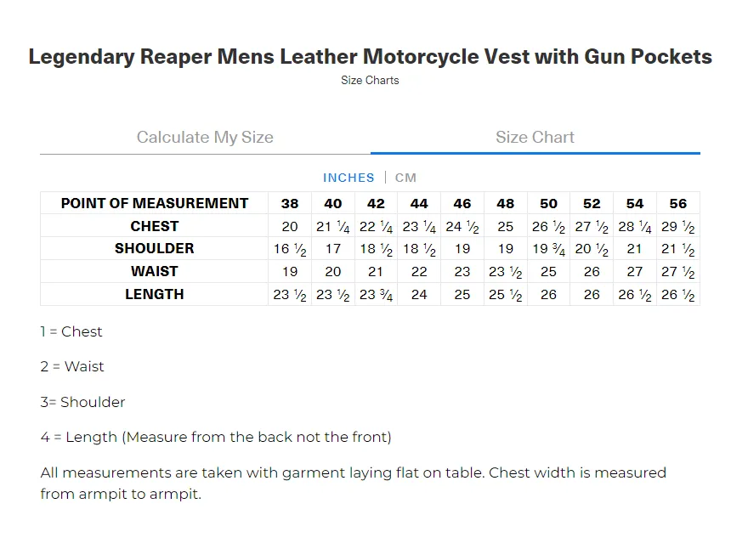
Task: Switch to the Calculate My Size tab
Action: point(205,138)
